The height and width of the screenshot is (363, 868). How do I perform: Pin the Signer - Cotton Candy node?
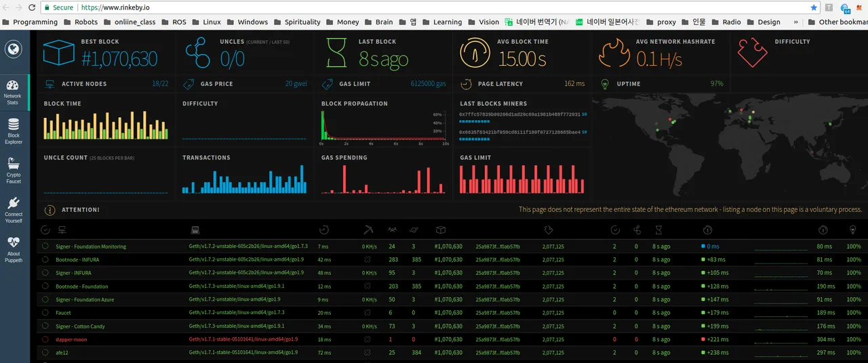click(45, 326)
